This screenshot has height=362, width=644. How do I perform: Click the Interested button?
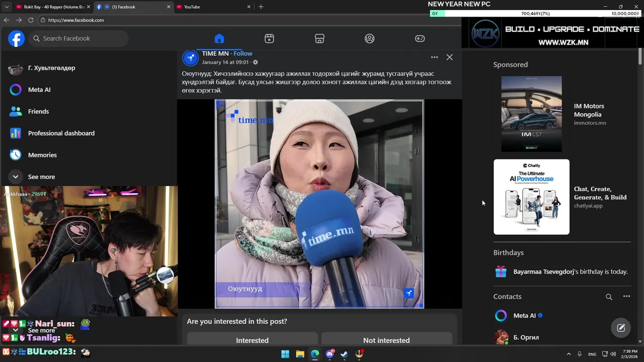[x=252, y=340]
